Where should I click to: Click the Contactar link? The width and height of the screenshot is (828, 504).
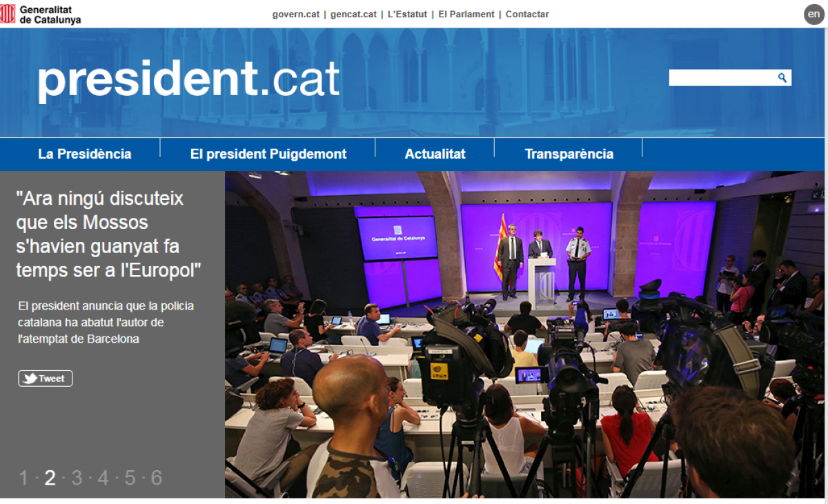coord(527,14)
